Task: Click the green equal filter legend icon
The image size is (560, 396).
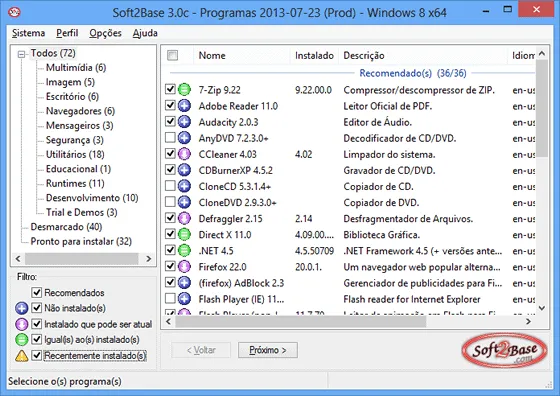Action: [x=21, y=340]
